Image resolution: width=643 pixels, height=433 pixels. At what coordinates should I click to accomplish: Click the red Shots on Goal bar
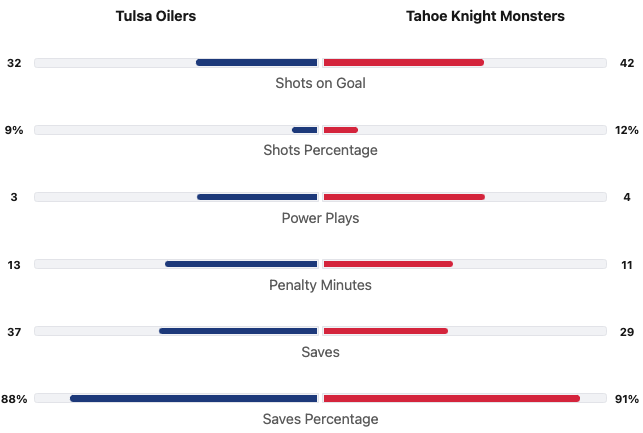click(x=404, y=63)
